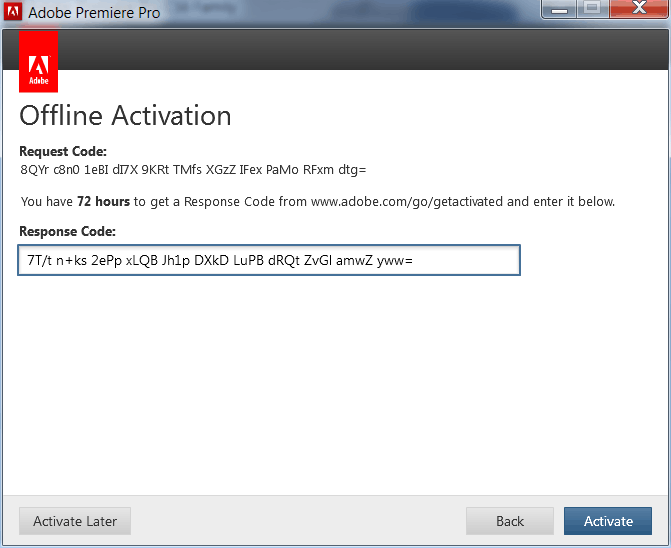Go Back to previous step
This screenshot has width=671, height=548.
510,521
